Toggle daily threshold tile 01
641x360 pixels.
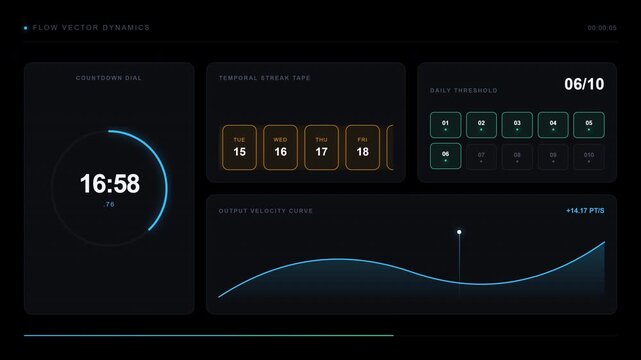tap(446, 125)
